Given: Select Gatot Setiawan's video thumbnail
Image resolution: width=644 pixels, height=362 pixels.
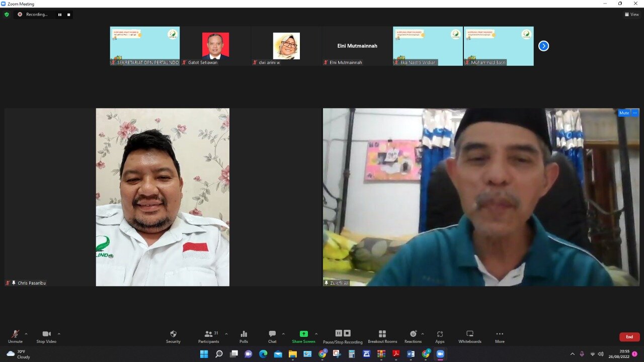Looking at the screenshot, I should click(215, 46).
